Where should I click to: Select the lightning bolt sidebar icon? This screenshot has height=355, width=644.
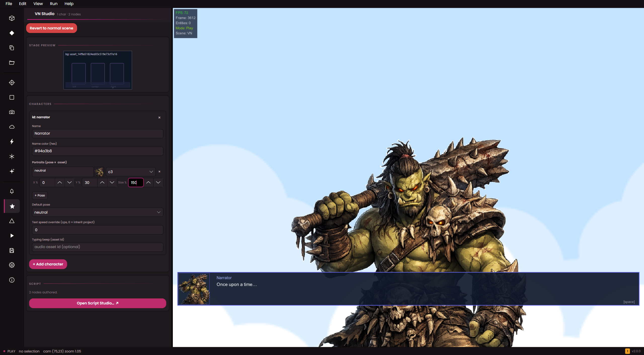pyautogui.click(x=12, y=142)
